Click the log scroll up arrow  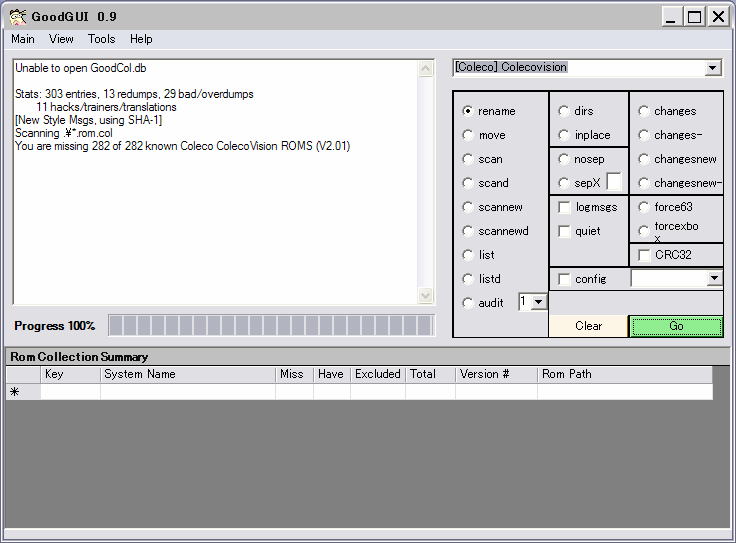coord(426,69)
